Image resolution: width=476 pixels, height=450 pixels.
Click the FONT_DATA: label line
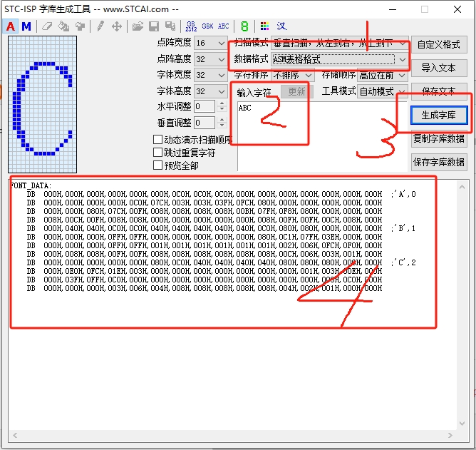[x=31, y=185]
